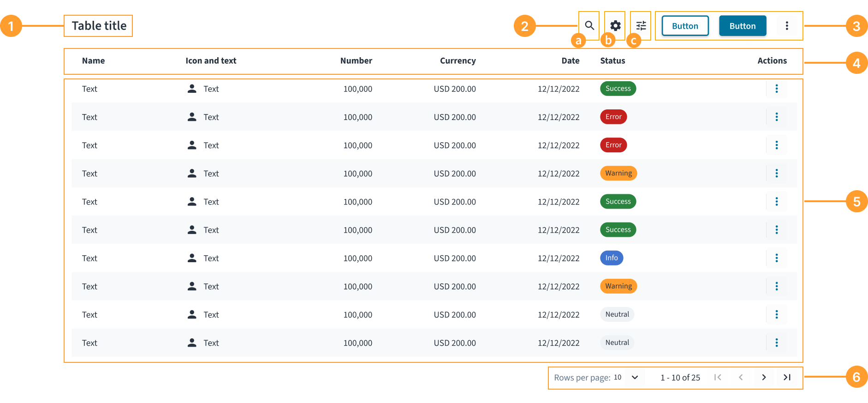
Task: Click the "1 - 10 of 25" page range
Action: (680, 378)
